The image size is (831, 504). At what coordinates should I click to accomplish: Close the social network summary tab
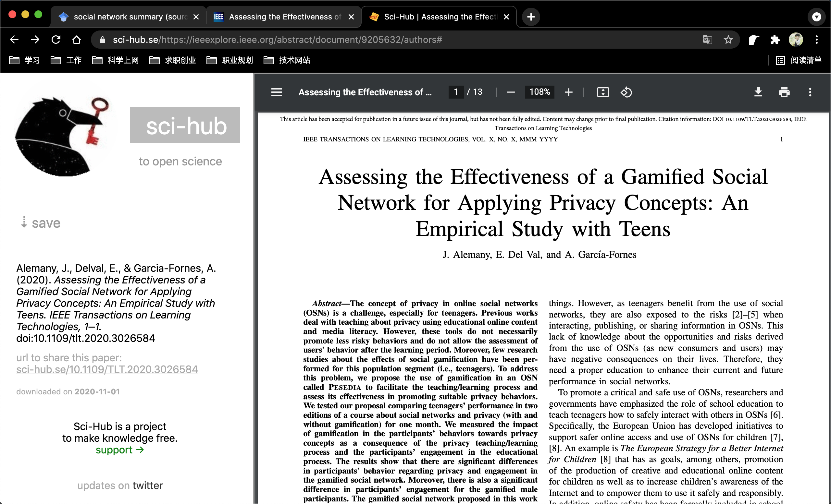tap(196, 17)
